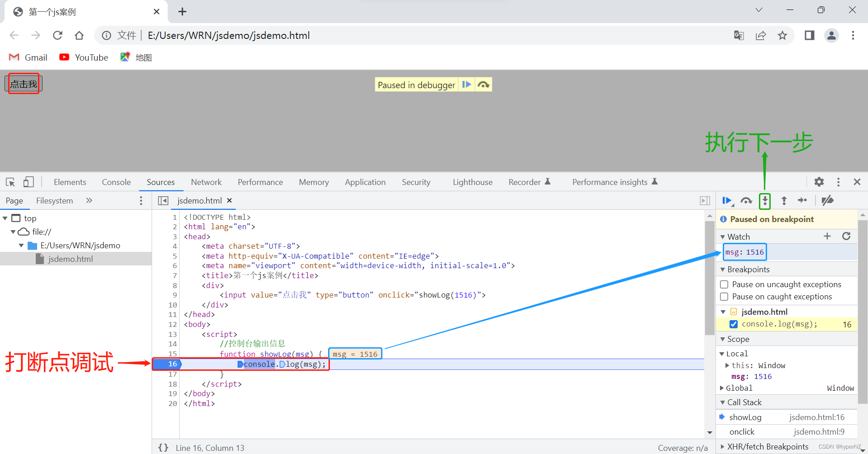Switch to the Performance tab
Image resolution: width=868 pixels, height=454 pixels.
point(260,182)
